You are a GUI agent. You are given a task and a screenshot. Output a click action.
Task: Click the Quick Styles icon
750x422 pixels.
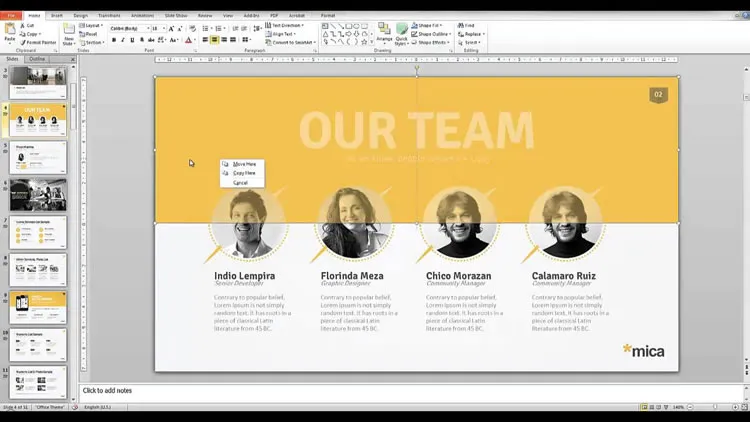(402, 29)
